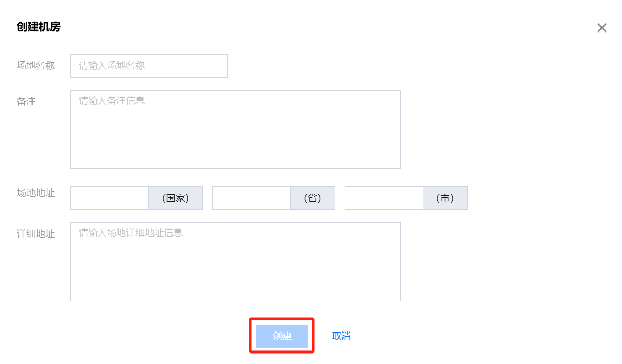Click the (国家) suffix label
The image size is (622, 364).
[175, 198]
